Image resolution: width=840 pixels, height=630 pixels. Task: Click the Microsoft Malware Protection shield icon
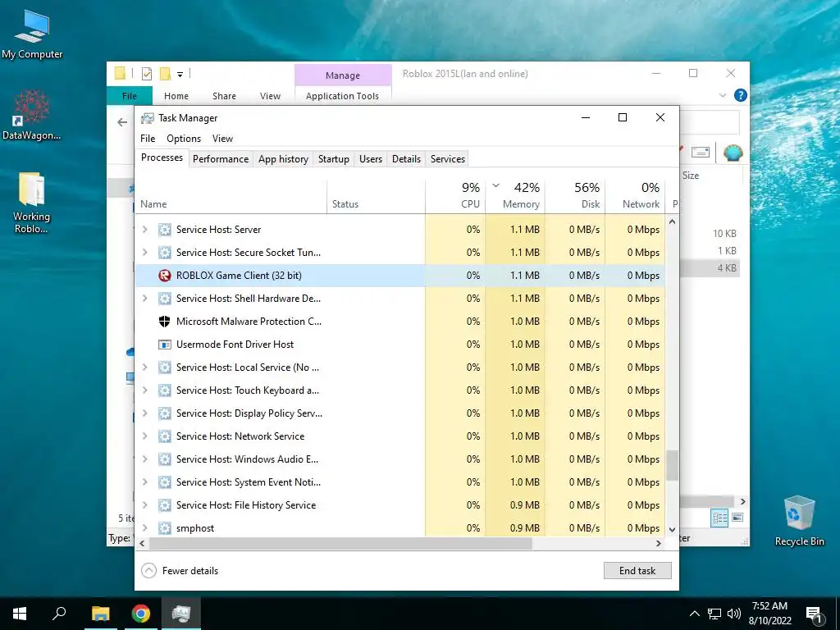coord(164,322)
